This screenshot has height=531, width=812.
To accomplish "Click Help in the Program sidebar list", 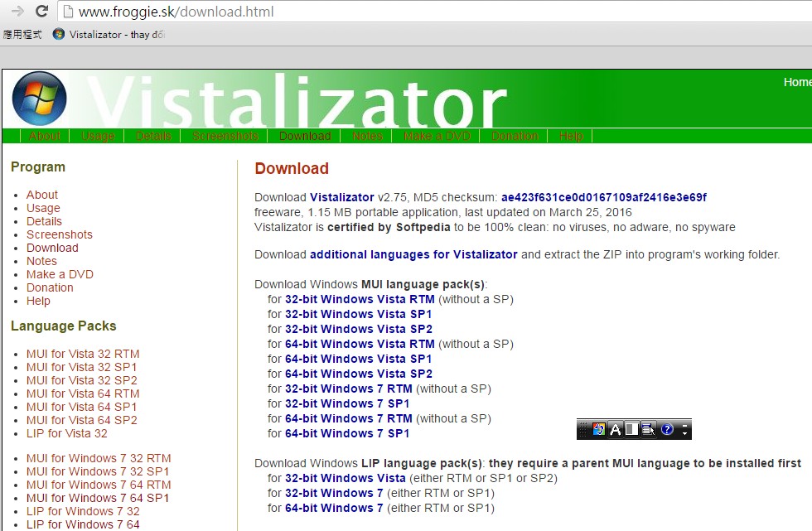I will [x=38, y=302].
